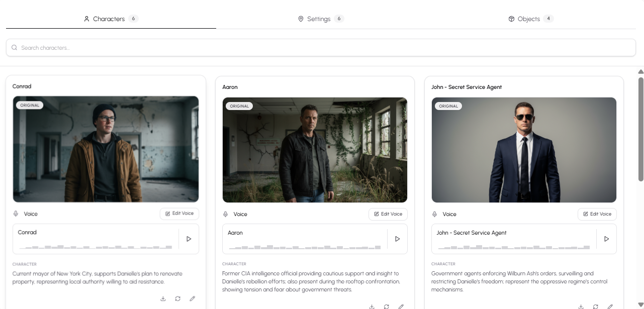The width and height of the screenshot is (644, 309).
Task: Regenerate Conrad's character card
Action: tap(177, 298)
